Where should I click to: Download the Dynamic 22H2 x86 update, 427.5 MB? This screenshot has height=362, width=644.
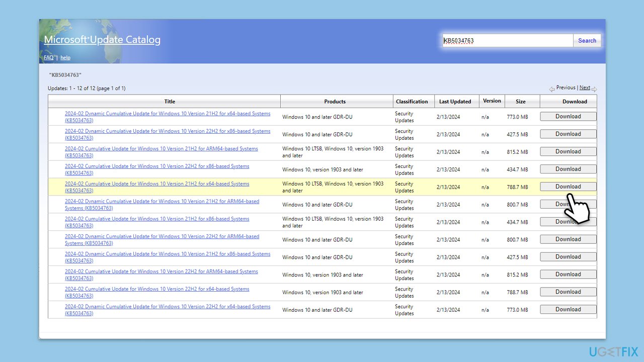(x=568, y=134)
